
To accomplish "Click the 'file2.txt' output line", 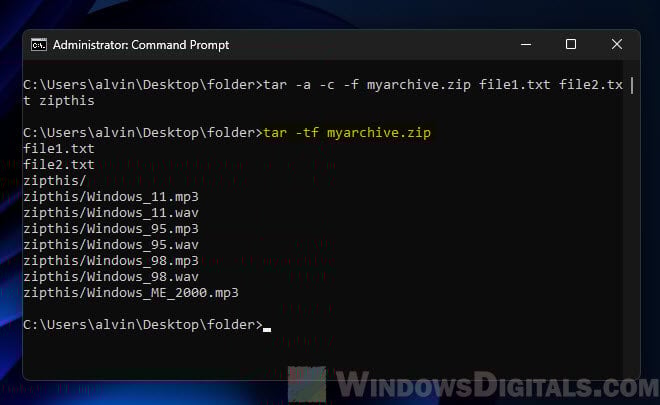I will [x=59, y=165].
